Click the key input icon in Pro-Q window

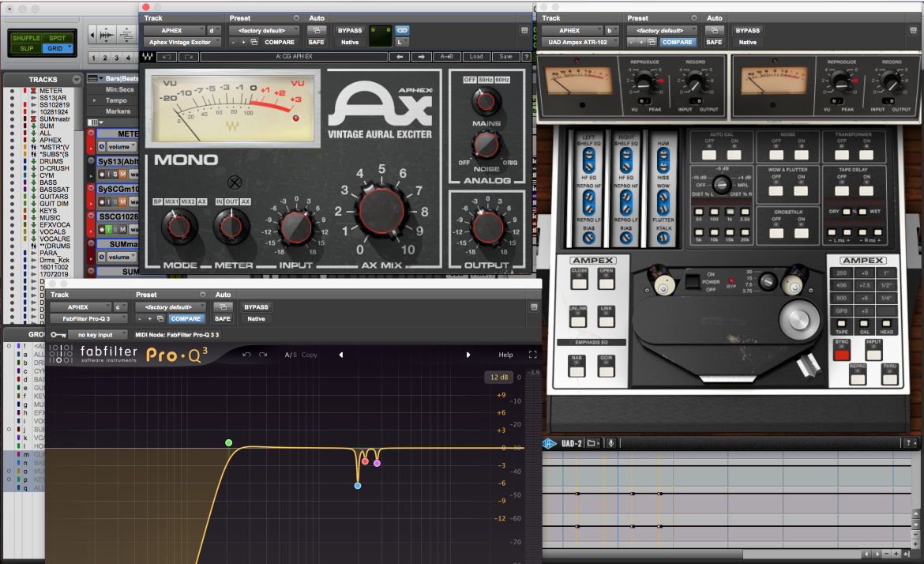[x=58, y=334]
